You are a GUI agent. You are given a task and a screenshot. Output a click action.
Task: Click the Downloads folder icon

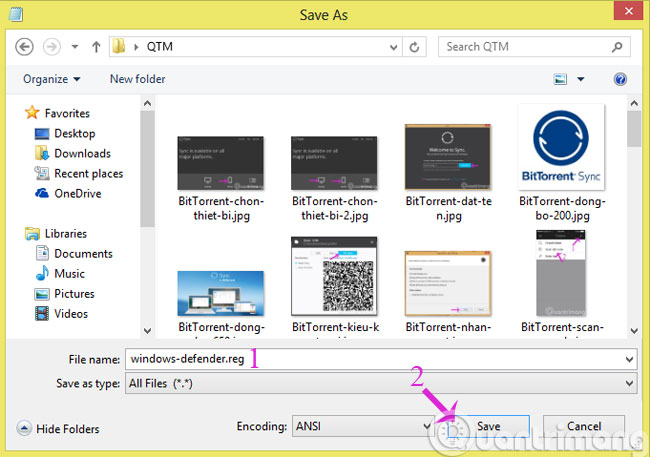tap(42, 153)
